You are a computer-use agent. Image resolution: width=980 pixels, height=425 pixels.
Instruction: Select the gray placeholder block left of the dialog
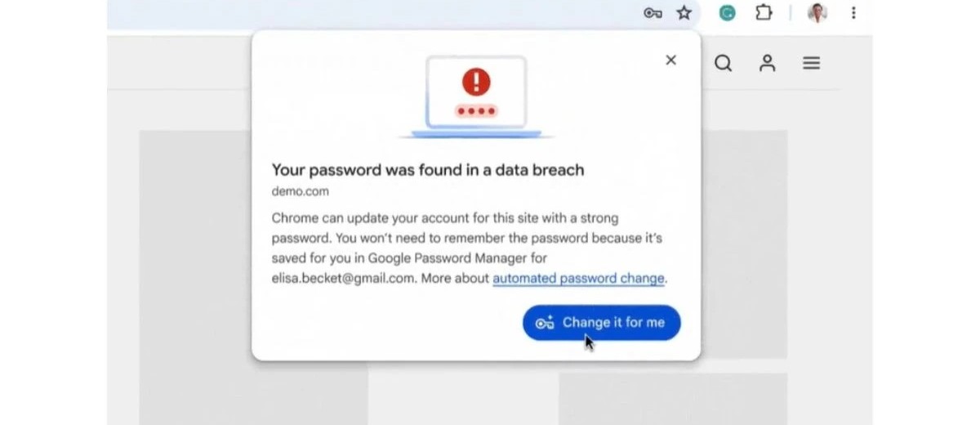coord(195,245)
